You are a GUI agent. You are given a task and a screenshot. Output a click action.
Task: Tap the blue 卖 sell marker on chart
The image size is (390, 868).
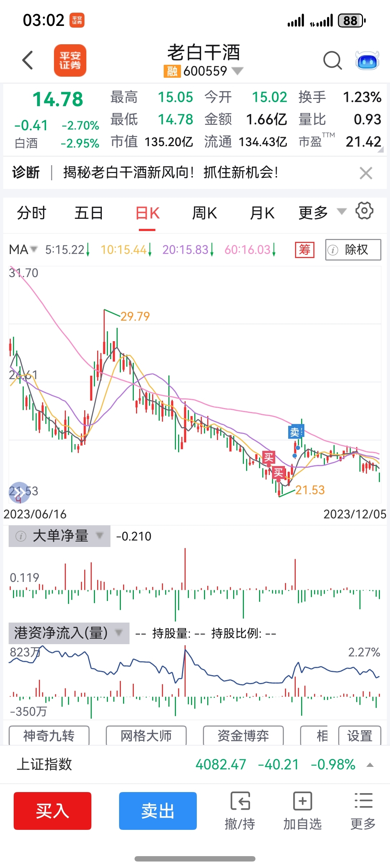point(296,432)
